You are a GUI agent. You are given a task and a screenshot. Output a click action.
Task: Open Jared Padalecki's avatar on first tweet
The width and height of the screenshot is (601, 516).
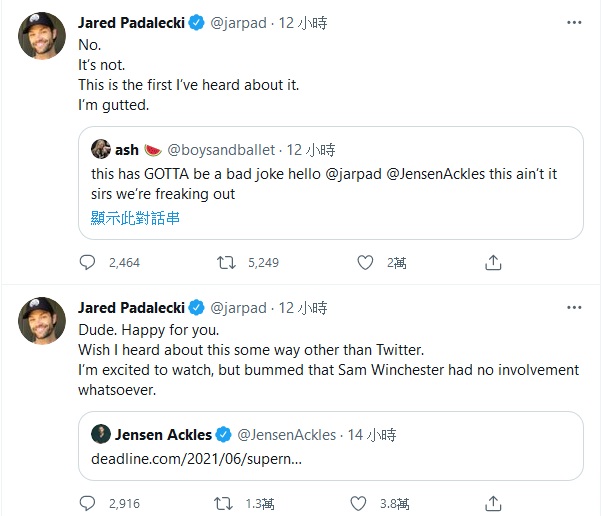(x=43, y=39)
